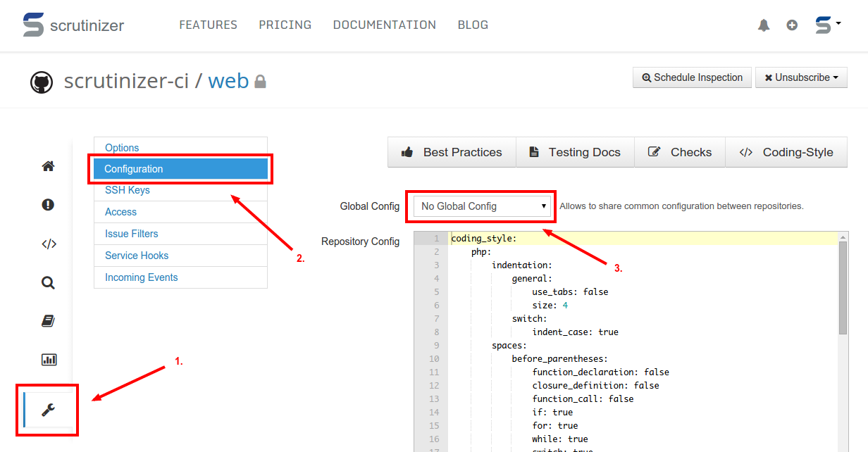Click the closure_definition: false line

coord(595,386)
